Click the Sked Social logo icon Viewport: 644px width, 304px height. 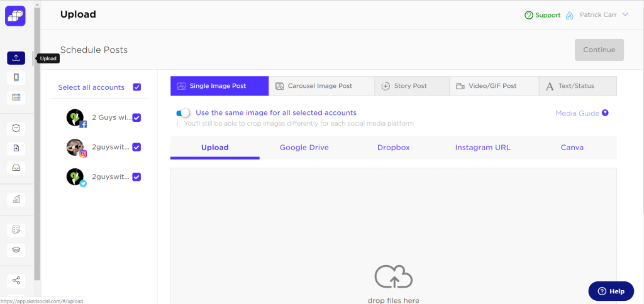[x=15, y=16]
